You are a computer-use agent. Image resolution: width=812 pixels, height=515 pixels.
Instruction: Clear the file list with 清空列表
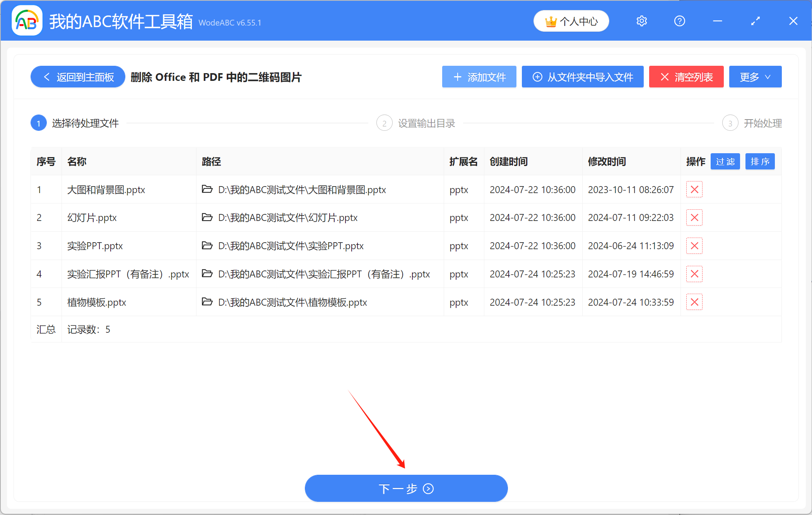(x=686, y=77)
